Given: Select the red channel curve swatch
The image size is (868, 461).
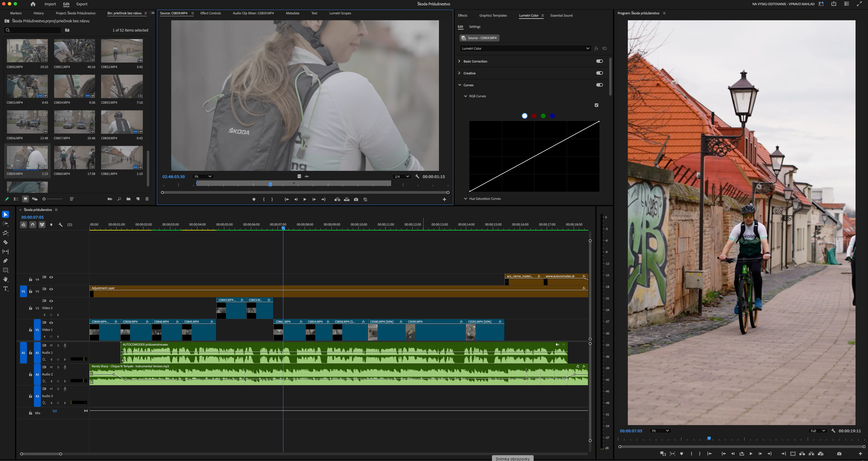Looking at the screenshot, I should [x=534, y=116].
